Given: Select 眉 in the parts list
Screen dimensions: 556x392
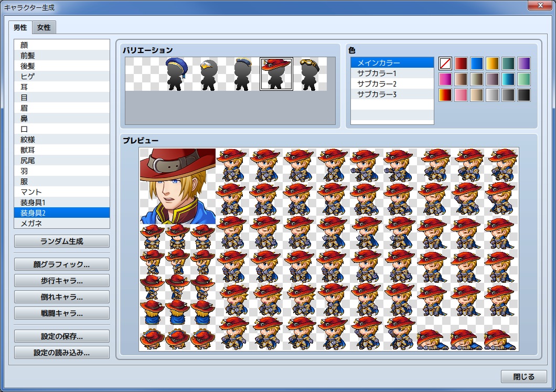Looking at the screenshot, I should [x=62, y=108].
